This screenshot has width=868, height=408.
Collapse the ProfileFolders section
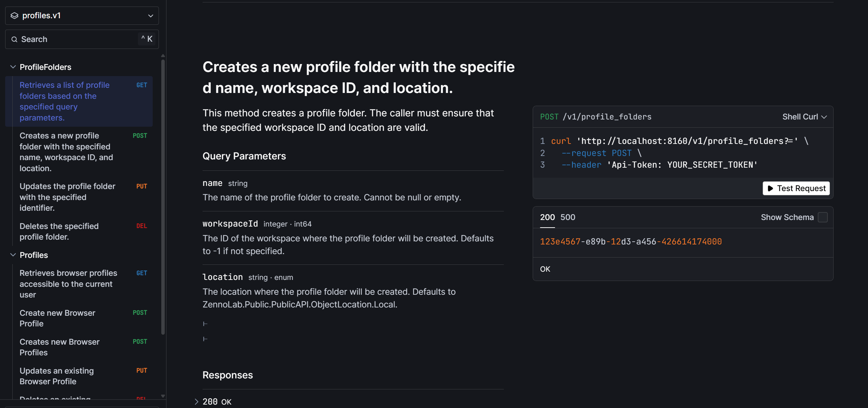[x=13, y=67]
